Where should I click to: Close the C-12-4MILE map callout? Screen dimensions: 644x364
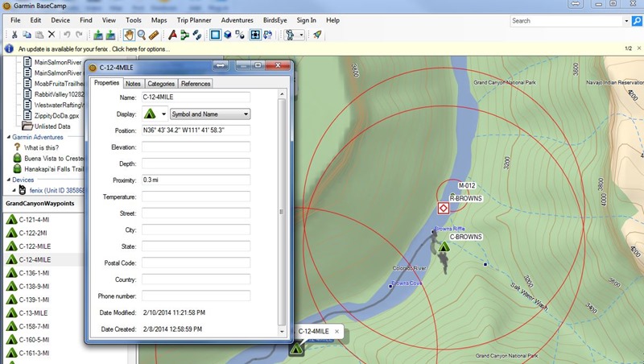[x=336, y=331]
